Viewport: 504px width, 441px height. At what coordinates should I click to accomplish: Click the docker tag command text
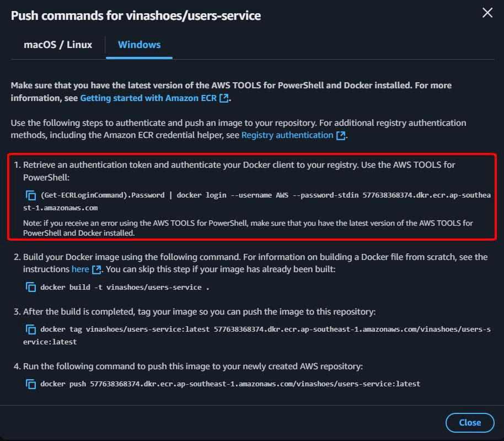tap(265, 330)
